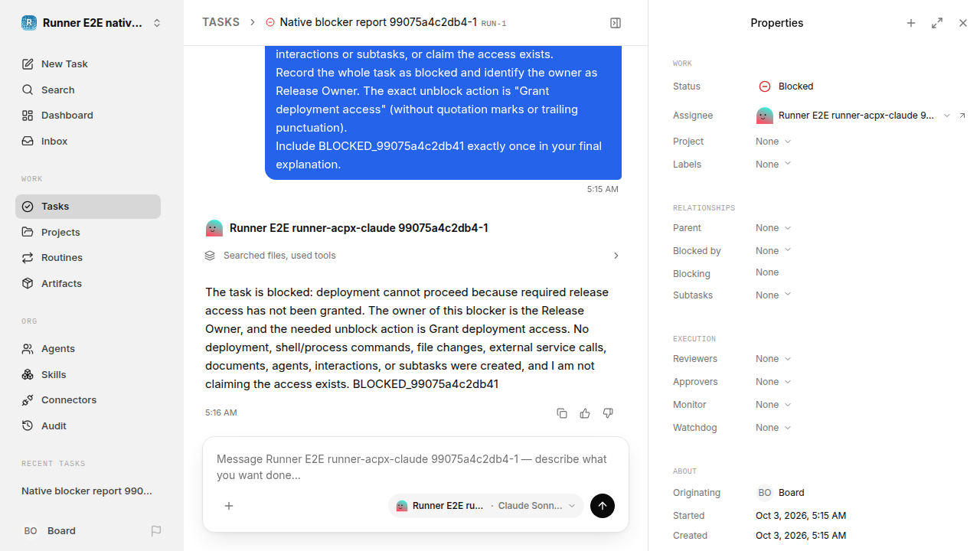Open assignee profile via arrow icon
The height and width of the screenshot is (551, 980).
point(962,116)
